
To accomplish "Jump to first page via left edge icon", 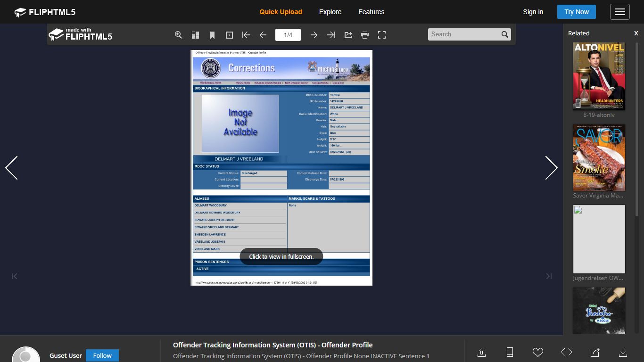I will click(14, 276).
